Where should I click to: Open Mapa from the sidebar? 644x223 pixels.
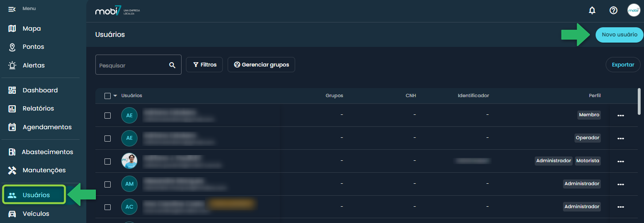point(32,29)
